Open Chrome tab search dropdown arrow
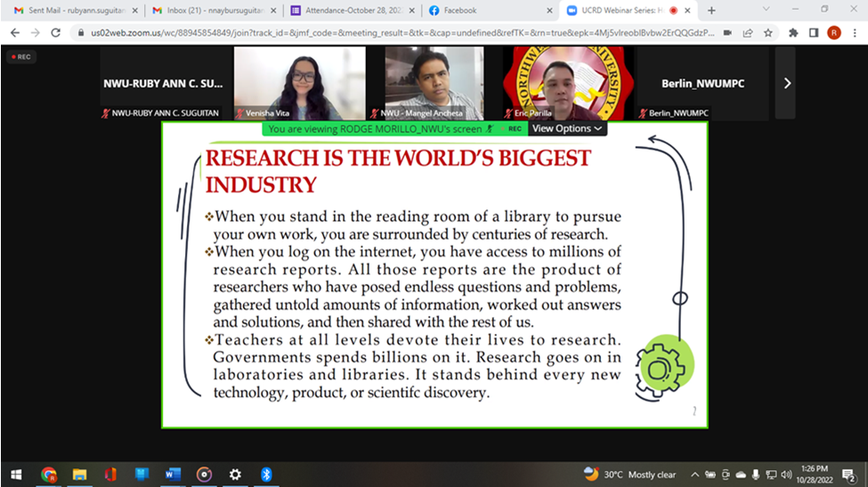This screenshot has width=868, height=487. click(765, 10)
